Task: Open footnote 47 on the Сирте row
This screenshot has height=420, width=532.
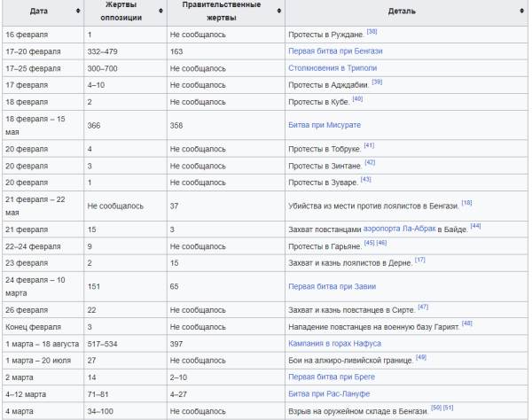Action: click(x=423, y=306)
